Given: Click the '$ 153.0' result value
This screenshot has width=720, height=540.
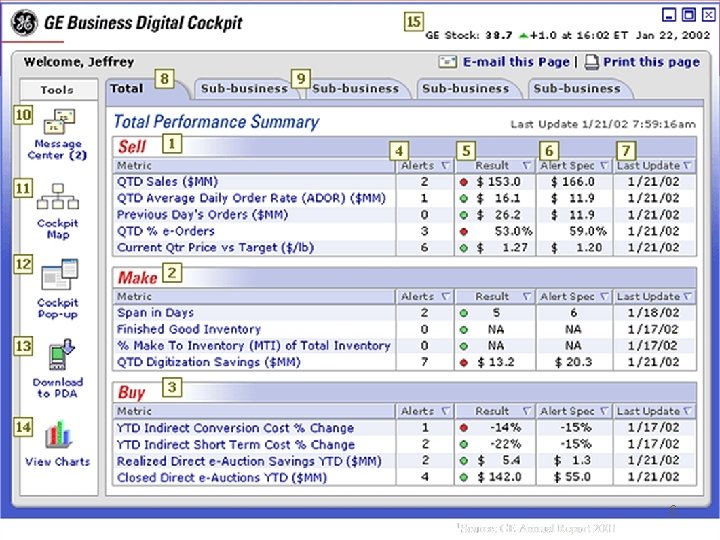Looking at the screenshot, I should (498, 182).
